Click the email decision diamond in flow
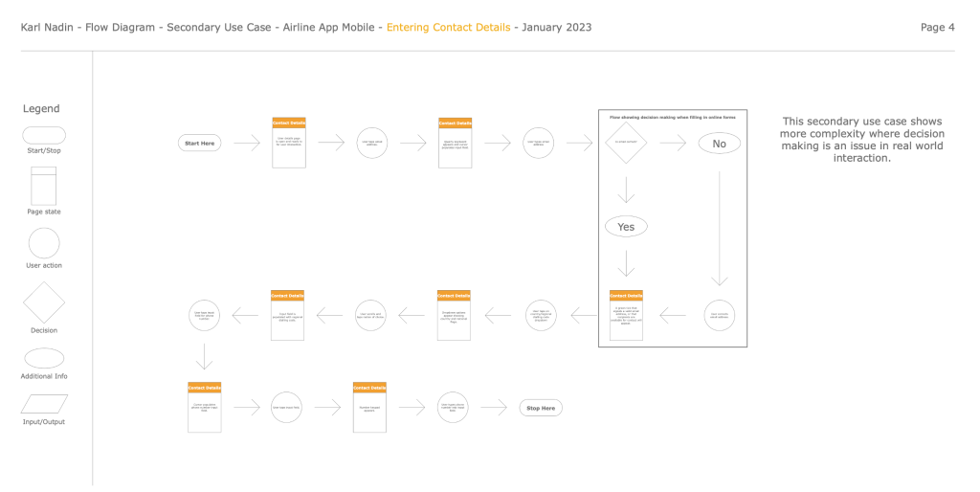Screen dimensions: 980x492 point(625,143)
